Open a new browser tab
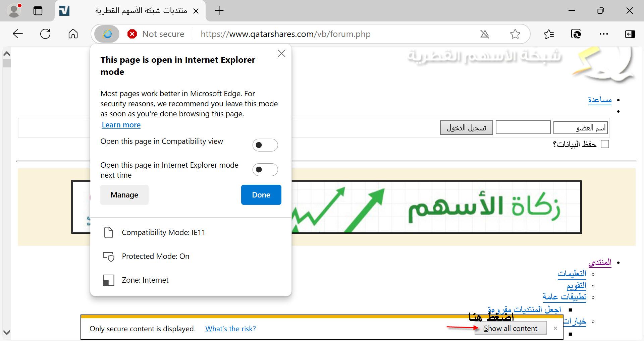 coord(219,11)
